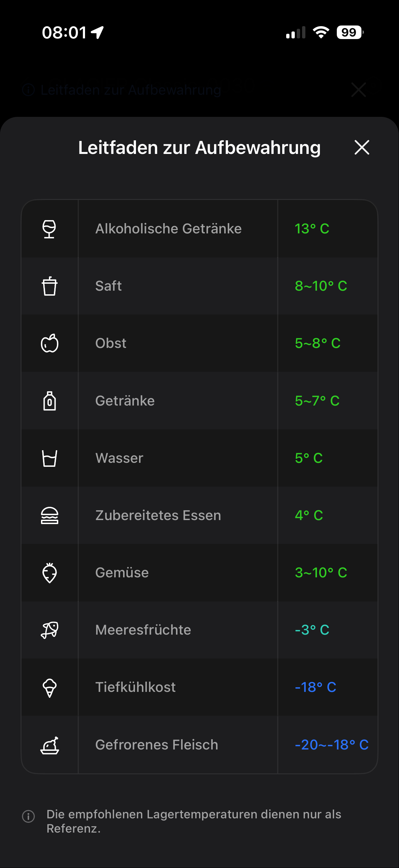The height and width of the screenshot is (868, 399).
Task: Tap the battery indicator in status bar
Action: click(350, 32)
